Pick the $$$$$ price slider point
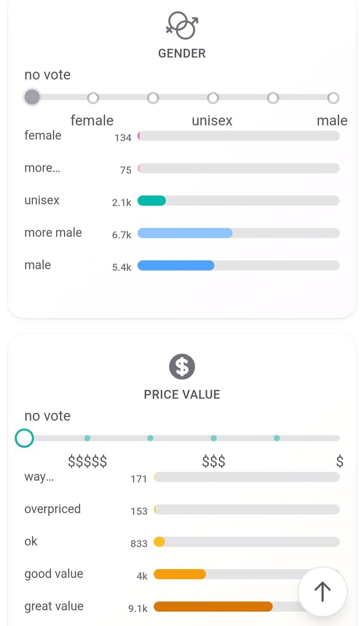The width and height of the screenshot is (364, 626). point(87,438)
